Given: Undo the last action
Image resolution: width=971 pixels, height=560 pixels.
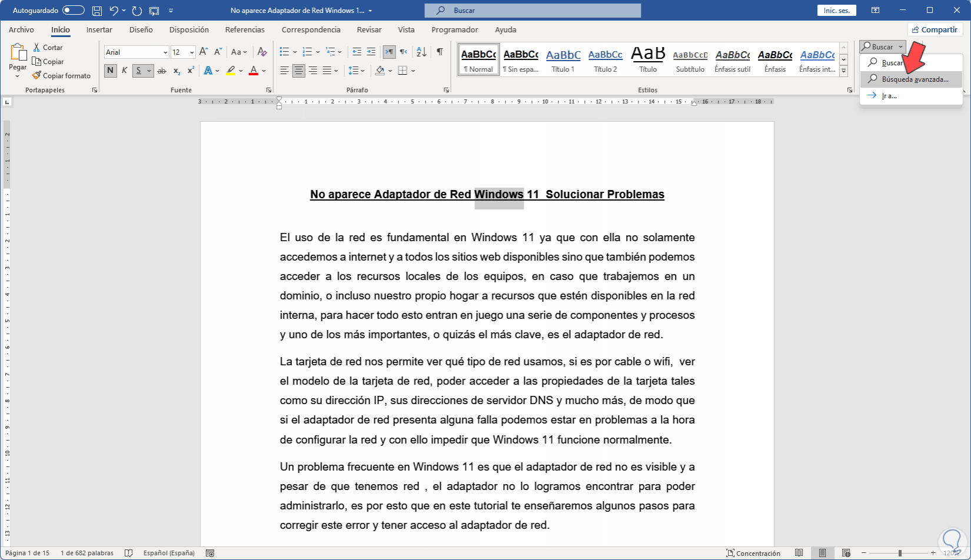Looking at the screenshot, I should pos(114,11).
